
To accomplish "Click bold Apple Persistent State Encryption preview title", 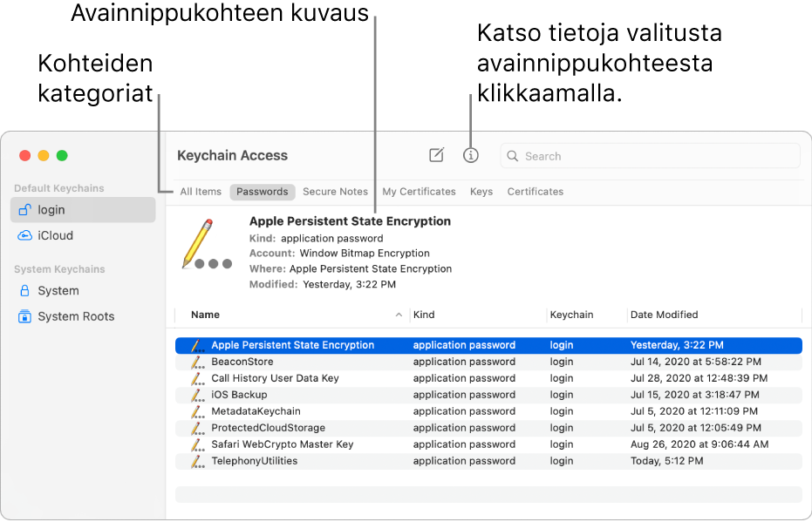I will click(350, 220).
